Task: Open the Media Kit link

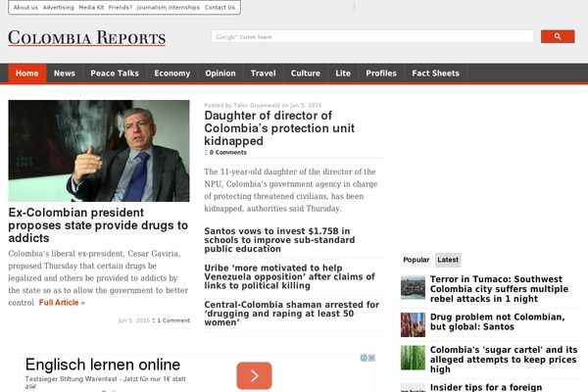Action: pos(91,7)
